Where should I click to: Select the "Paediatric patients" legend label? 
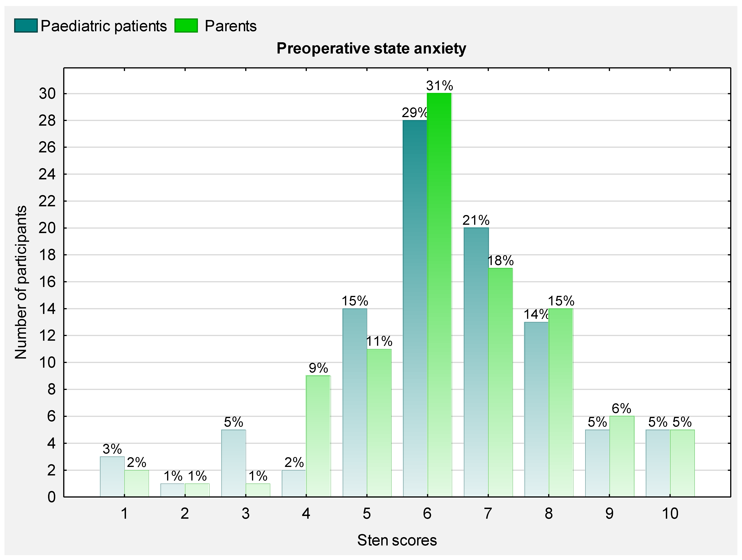tap(104, 26)
